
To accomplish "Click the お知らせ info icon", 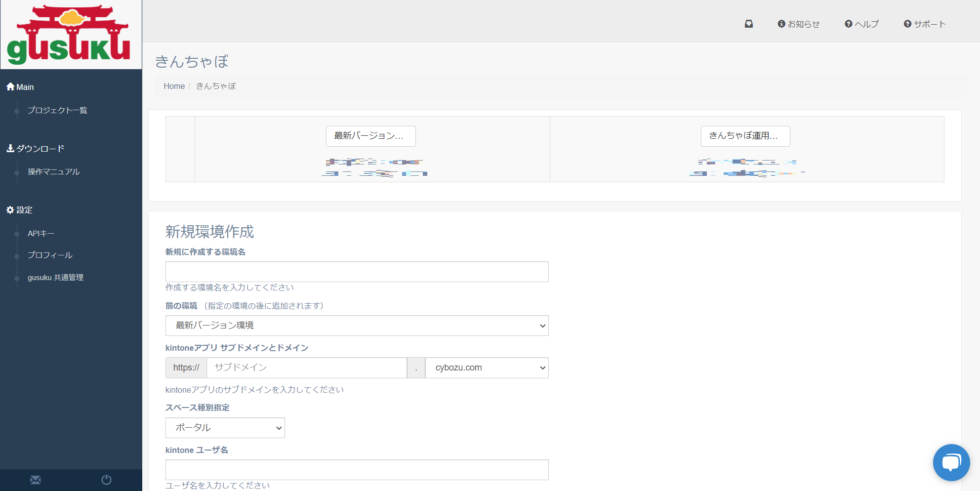I will 781,24.
